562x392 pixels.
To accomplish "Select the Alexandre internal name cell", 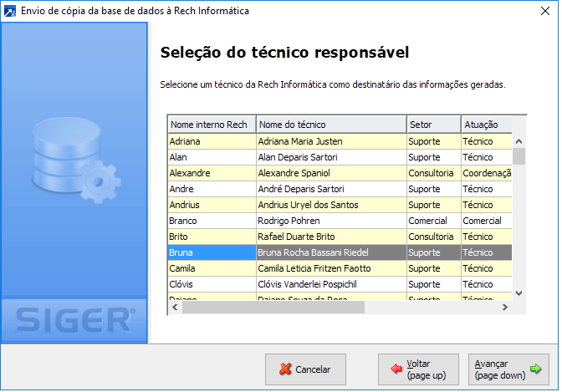I will click(x=212, y=173).
